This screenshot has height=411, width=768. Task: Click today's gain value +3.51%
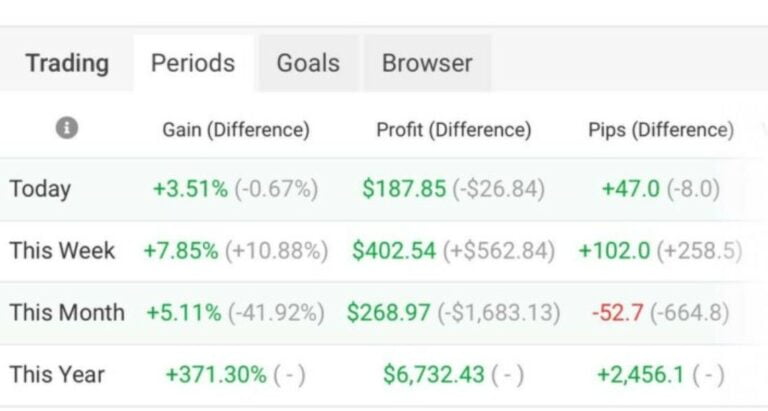coord(191,189)
